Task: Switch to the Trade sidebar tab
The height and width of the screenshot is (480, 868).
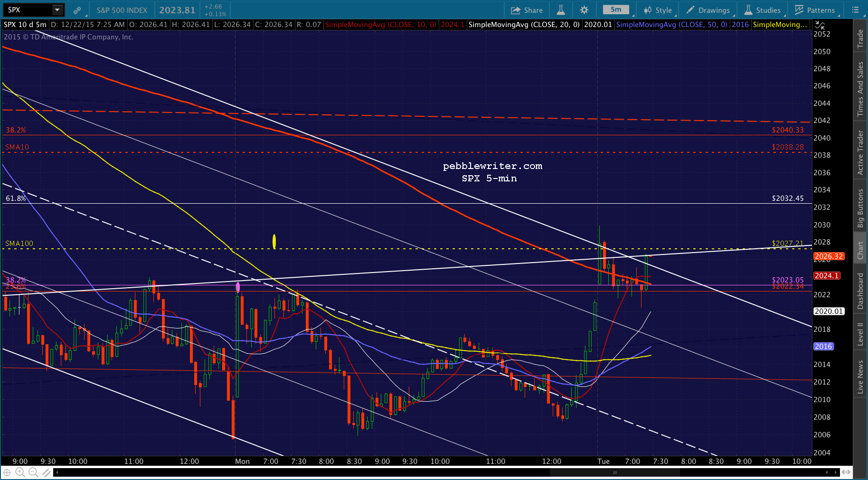Action: [x=860, y=38]
